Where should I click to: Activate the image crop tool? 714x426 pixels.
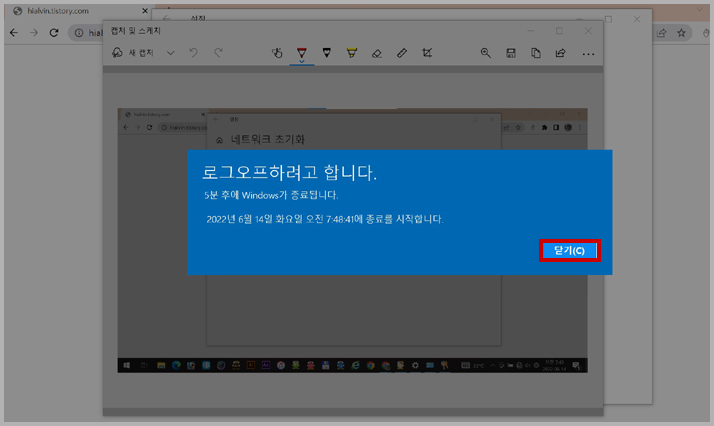(x=427, y=53)
